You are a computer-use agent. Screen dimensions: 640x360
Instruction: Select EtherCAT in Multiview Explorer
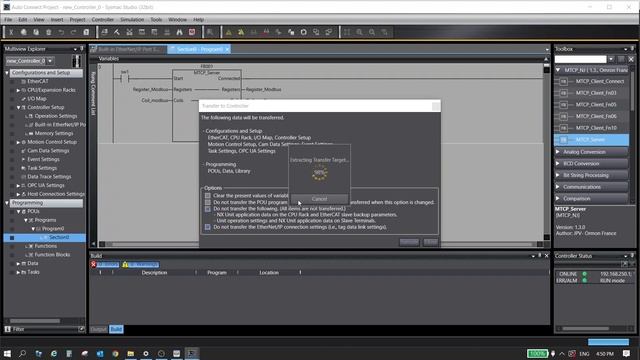pyautogui.click(x=38, y=82)
